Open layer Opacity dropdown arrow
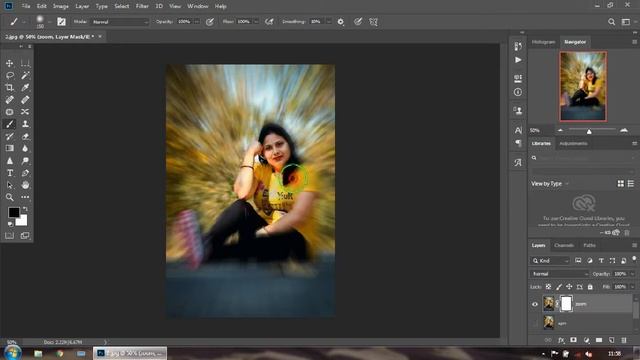The height and width of the screenshot is (360, 640). pos(632,274)
